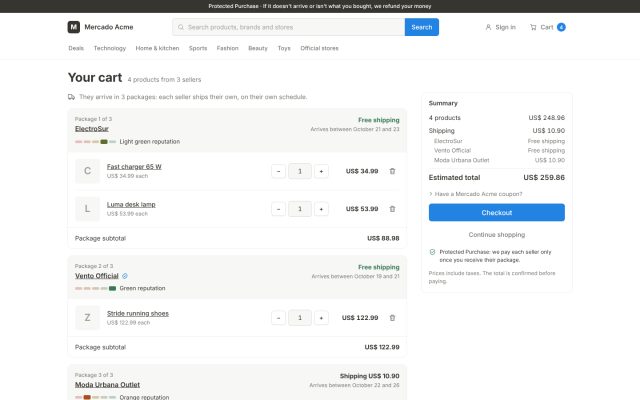The width and height of the screenshot is (640, 400).
Task: Click the delivery truck icon
Action: click(x=71, y=97)
